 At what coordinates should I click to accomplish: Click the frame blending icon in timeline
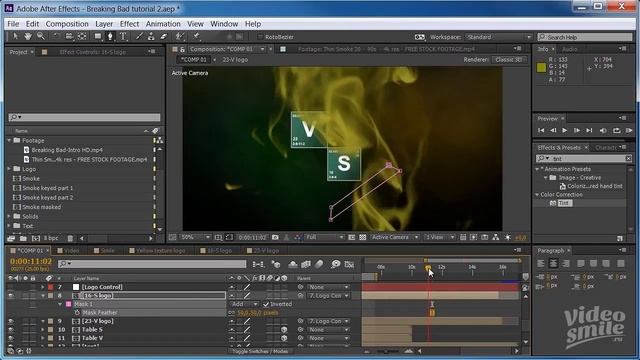(x=306, y=264)
